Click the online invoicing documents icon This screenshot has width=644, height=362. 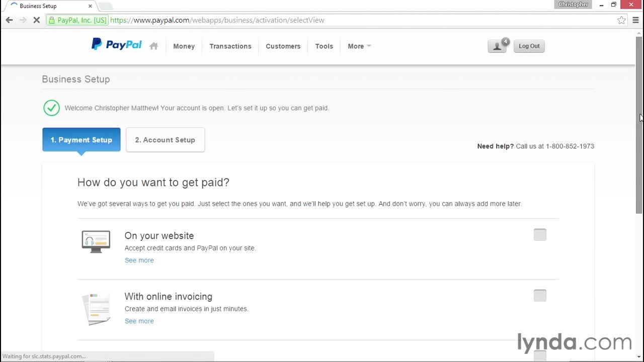point(96,309)
